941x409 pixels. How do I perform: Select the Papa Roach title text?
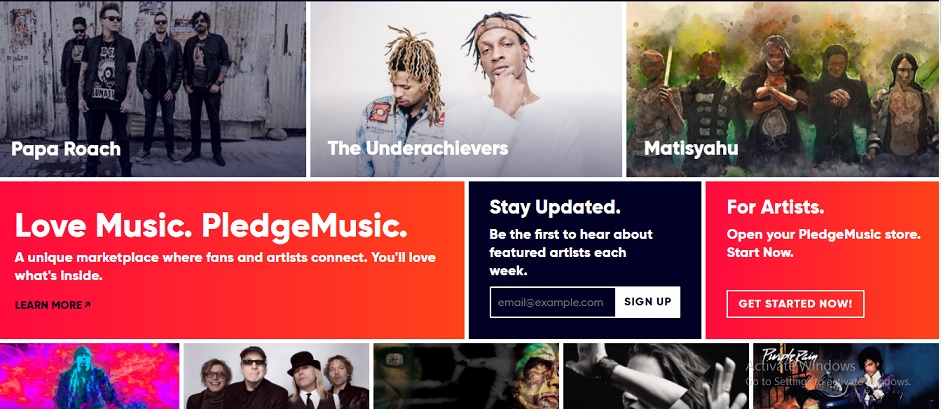[65, 149]
